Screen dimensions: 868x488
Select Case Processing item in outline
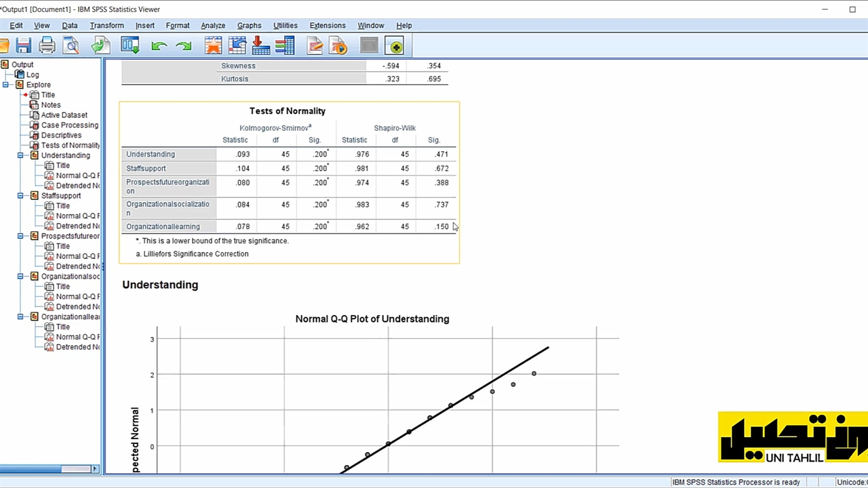click(69, 125)
